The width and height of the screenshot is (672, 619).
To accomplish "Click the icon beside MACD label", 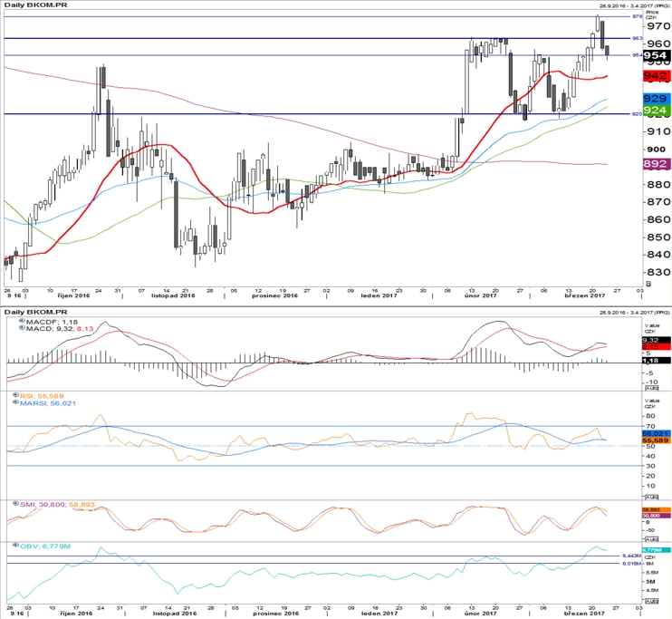I will (x=22, y=328).
